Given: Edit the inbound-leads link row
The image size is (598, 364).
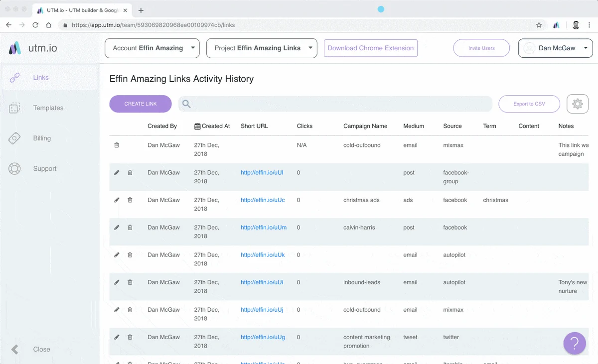Looking at the screenshot, I should pyautogui.click(x=117, y=282).
